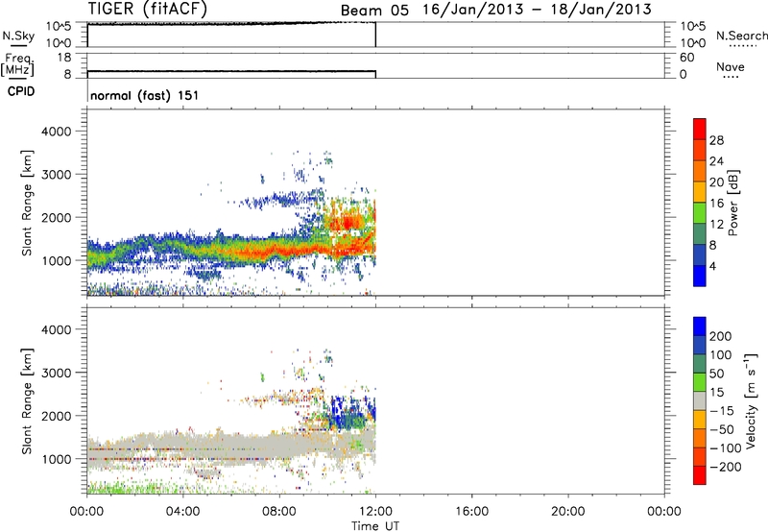Click the 'Slant Range [km]' label of velocity panel

click(x=27, y=401)
